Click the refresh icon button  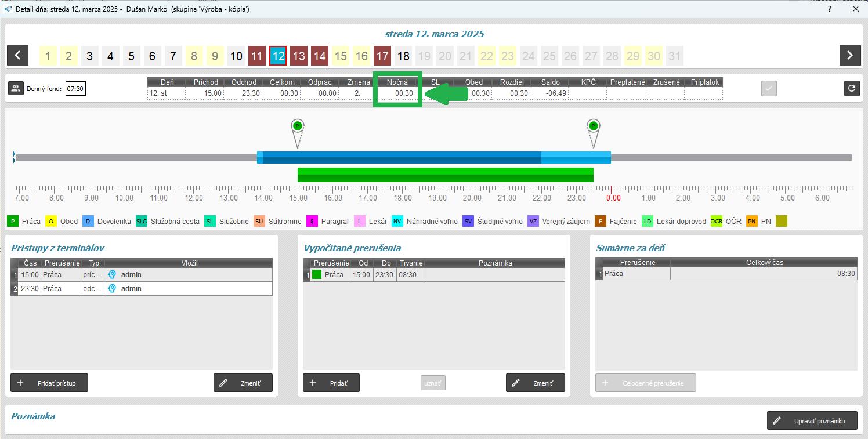tap(851, 88)
